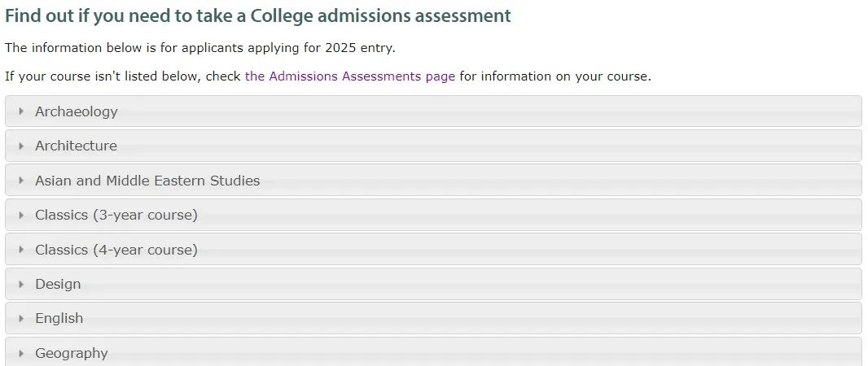Image resolution: width=868 pixels, height=366 pixels.
Task: Click the College admissions assessment heading
Action: pos(258,15)
